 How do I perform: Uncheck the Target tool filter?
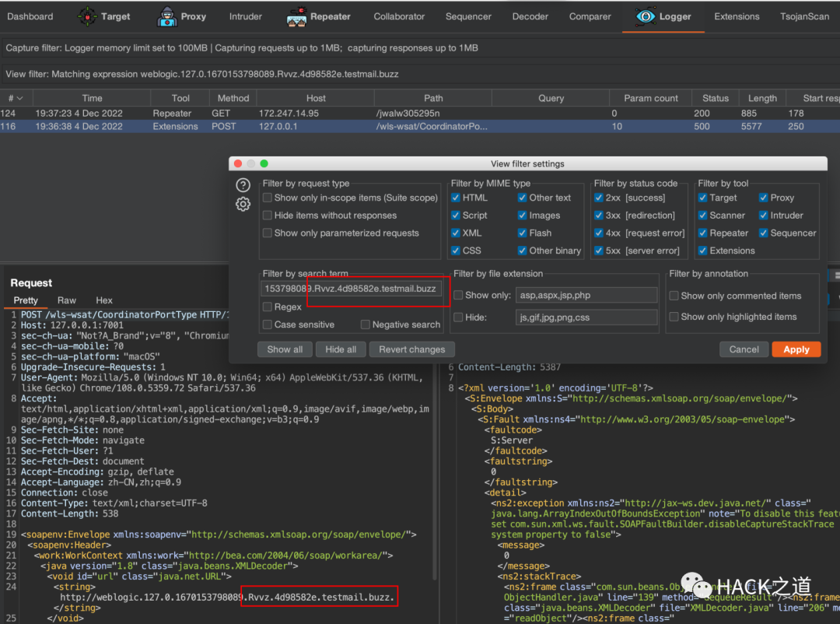click(x=702, y=198)
